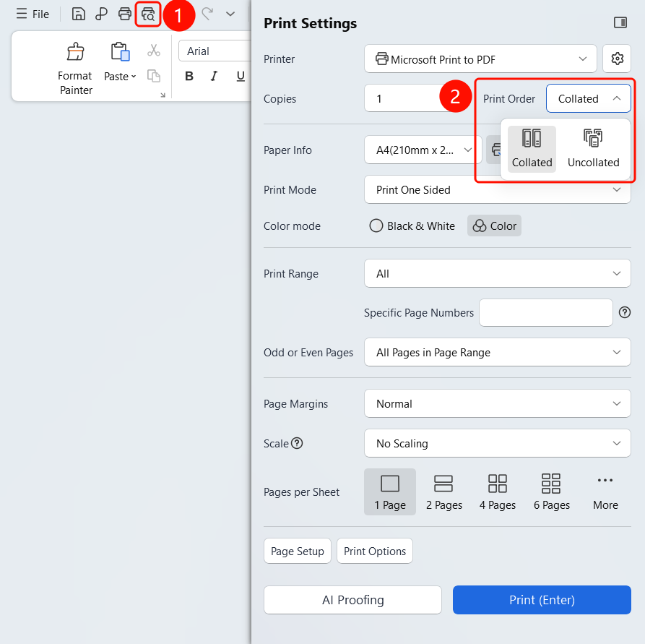Select Color mode option

click(494, 226)
